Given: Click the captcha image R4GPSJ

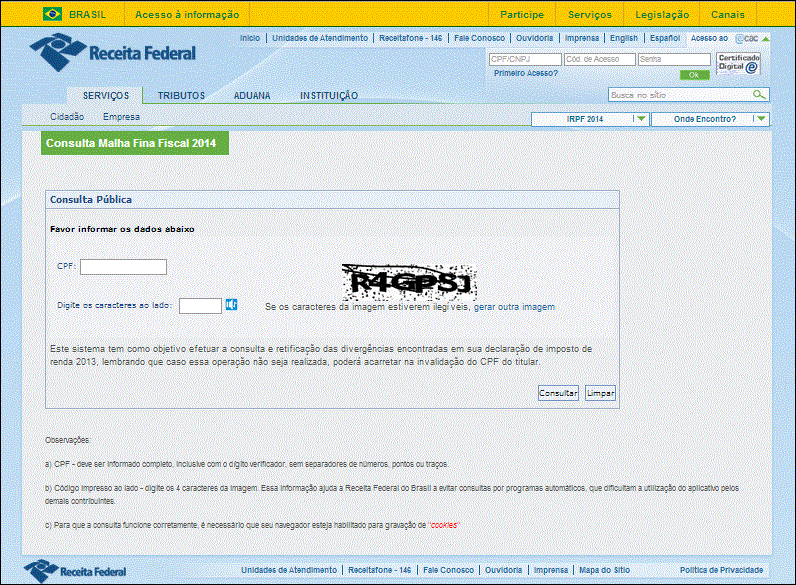Looking at the screenshot, I should (x=409, y=282).
